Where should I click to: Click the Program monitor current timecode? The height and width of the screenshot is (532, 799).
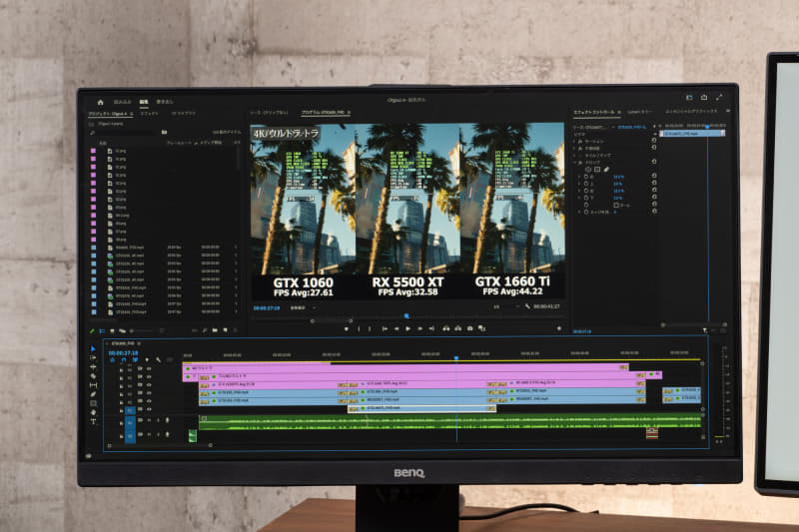click(267, 308)
